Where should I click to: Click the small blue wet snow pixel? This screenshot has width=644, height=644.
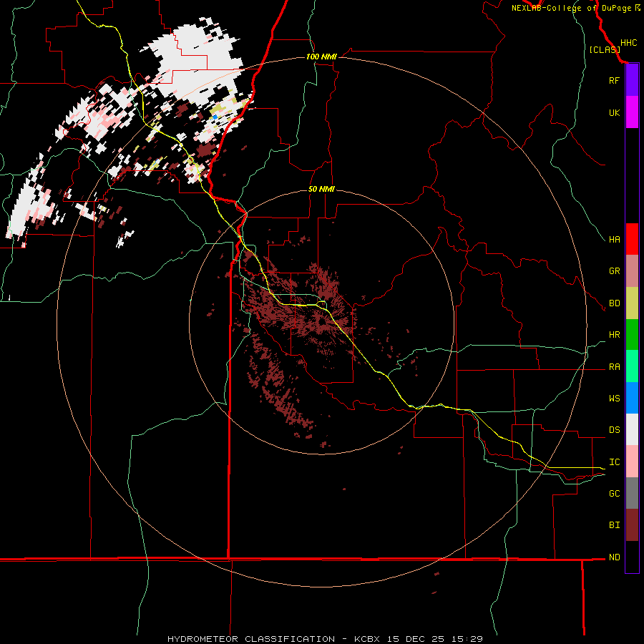pyautogui.click(x=215, y=117)
